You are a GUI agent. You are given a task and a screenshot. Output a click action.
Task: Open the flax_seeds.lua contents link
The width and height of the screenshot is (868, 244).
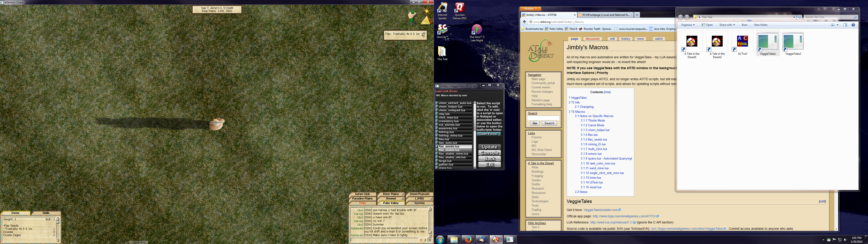pyautogui.click(x=594, y=140)
